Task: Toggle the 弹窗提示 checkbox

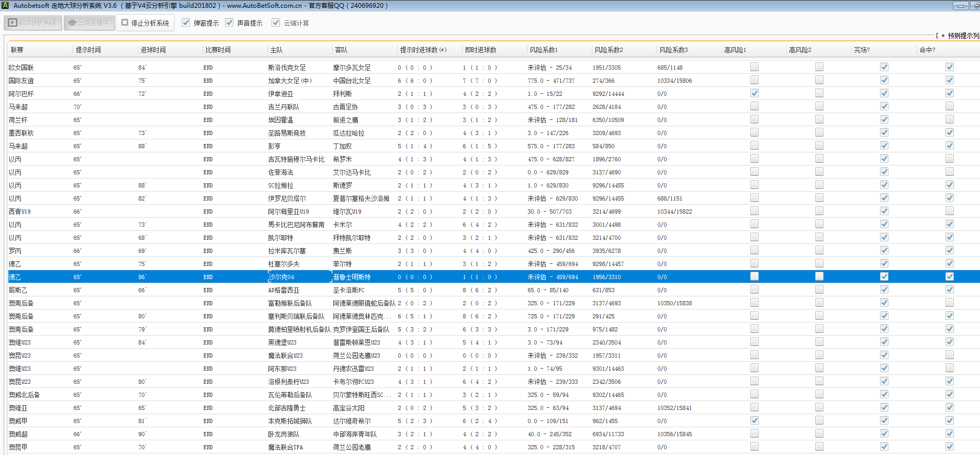Action: click(186, 23)
